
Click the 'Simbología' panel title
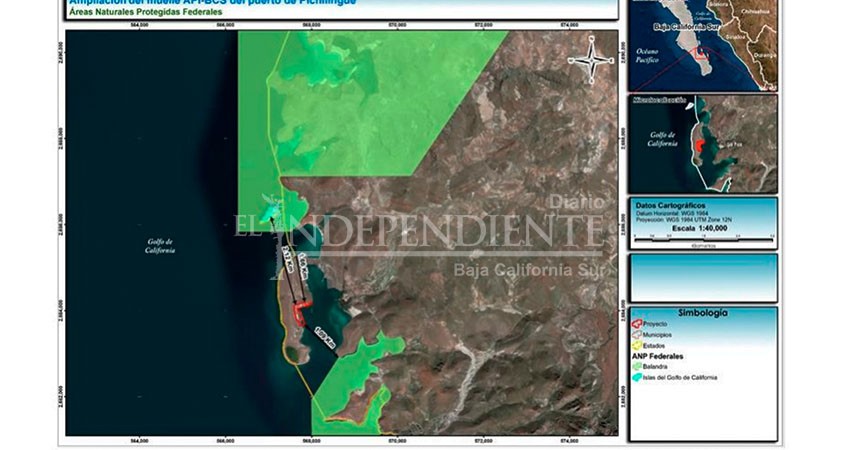[703, 313]
